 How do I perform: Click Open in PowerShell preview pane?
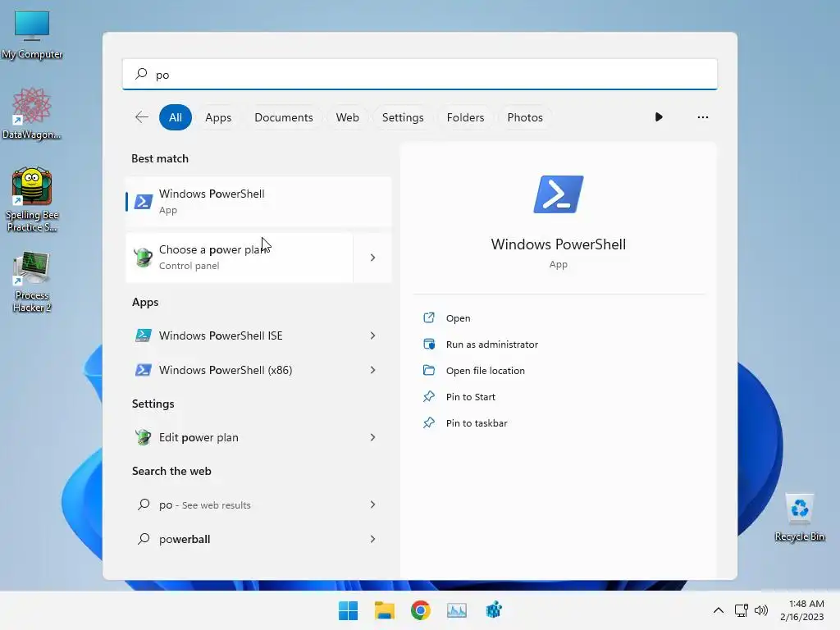click(x=458, y=318)
